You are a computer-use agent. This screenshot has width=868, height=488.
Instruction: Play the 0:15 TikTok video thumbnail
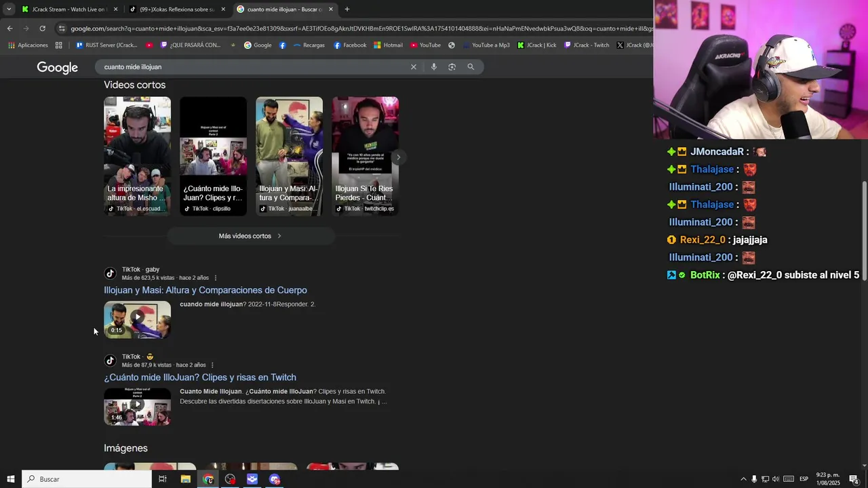[x=137, y=319]
